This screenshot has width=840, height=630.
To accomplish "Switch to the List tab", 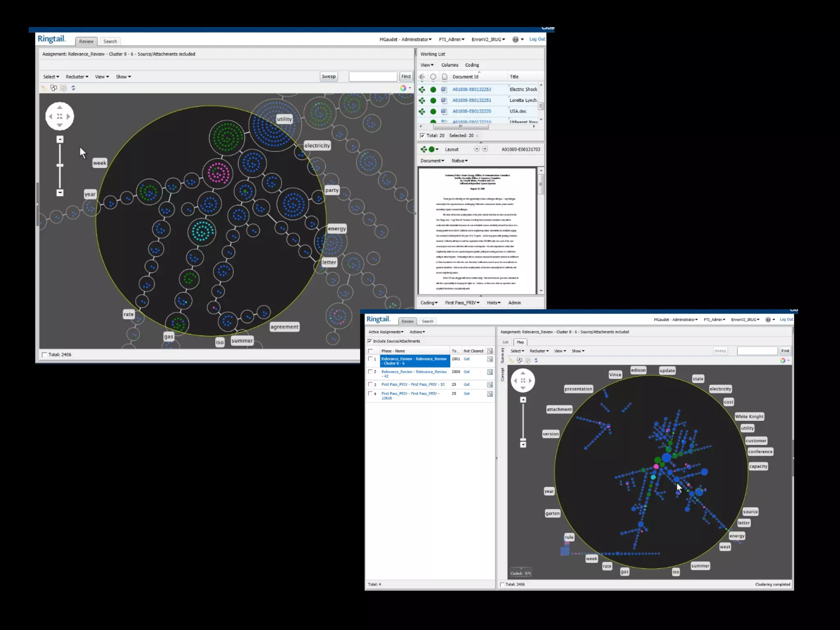I will click(x=505, y=342).
